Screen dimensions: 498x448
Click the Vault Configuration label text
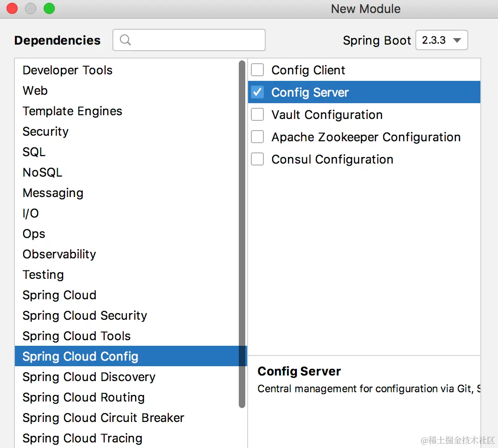click(x=327, y=115)
